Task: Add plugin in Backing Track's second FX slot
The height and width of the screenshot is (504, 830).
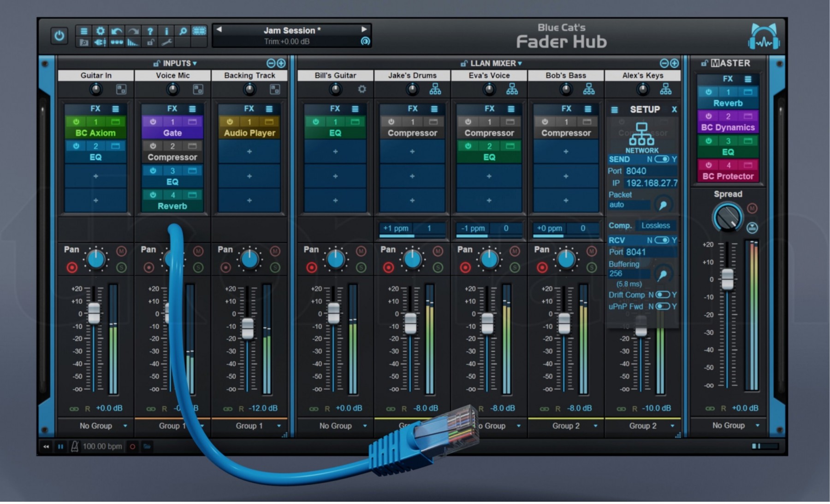Action: pos(249,152)
